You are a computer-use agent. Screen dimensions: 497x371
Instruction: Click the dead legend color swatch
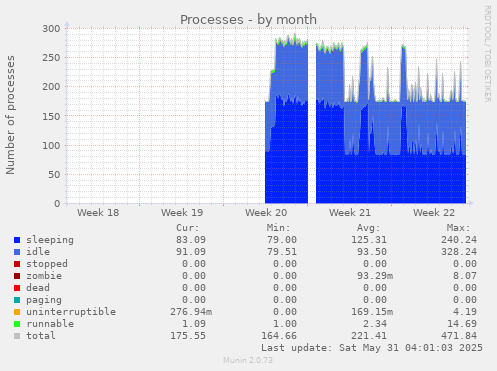point(17,288)
